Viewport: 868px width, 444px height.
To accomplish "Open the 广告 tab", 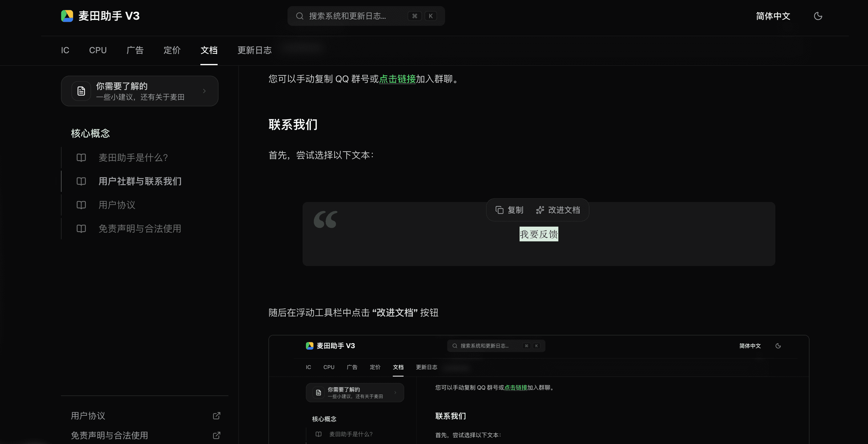I will coord(135,50).
